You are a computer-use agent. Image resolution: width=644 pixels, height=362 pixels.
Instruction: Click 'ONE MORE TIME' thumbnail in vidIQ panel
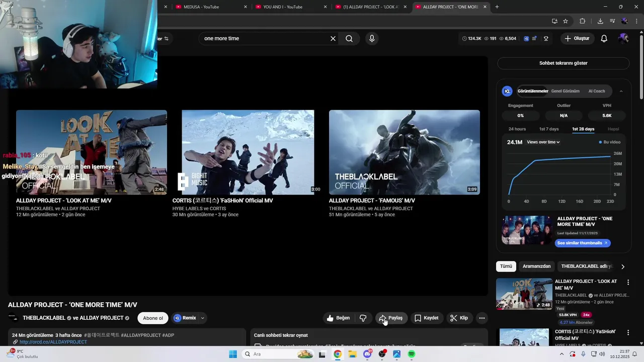(527, 230)
